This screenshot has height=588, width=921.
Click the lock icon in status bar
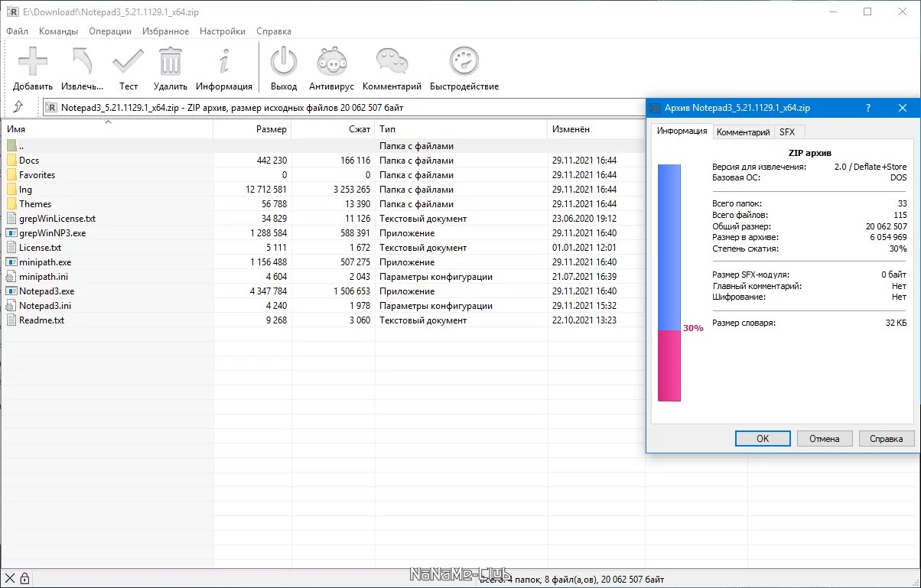click(x=24, y=579)
